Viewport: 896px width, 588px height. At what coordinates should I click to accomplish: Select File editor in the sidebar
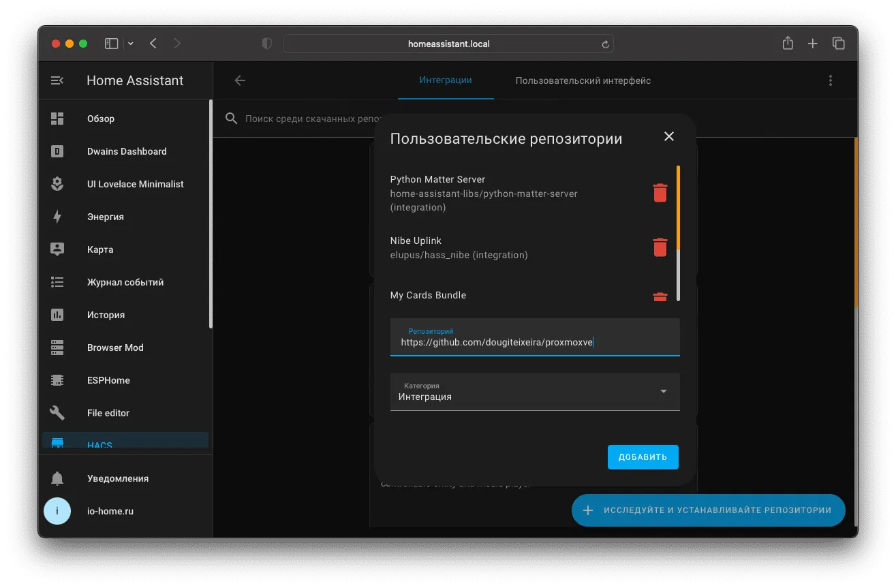(x=125, y=413)
